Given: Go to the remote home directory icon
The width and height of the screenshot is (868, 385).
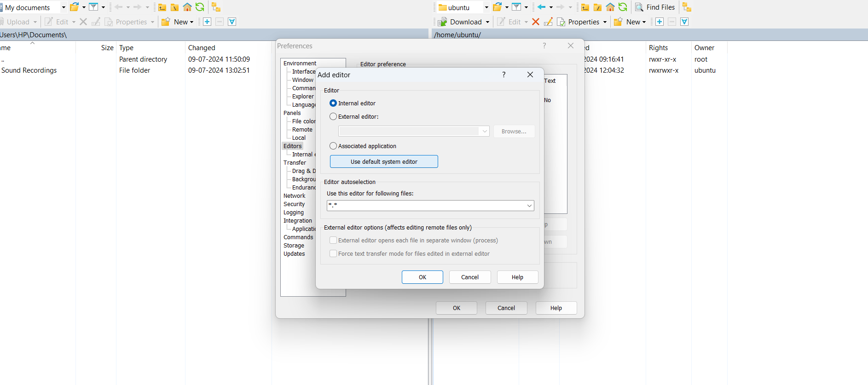Looking at the screenshot, I should pyautogui.click(x=610, y=7).
